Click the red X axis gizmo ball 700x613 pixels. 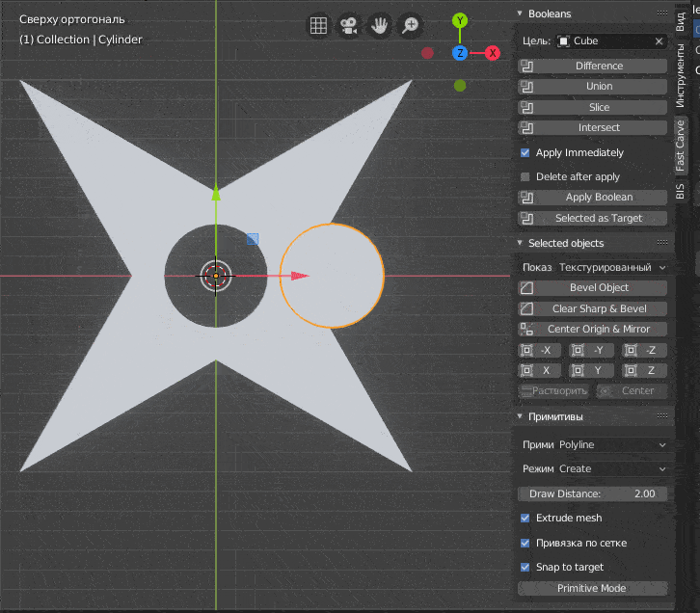tap(493, 53)
